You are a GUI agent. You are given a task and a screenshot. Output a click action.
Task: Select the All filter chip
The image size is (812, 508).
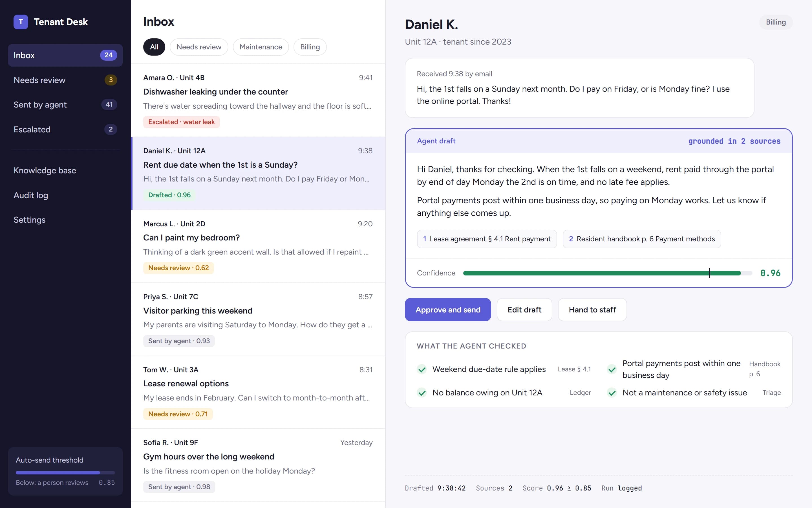[154, 47]
